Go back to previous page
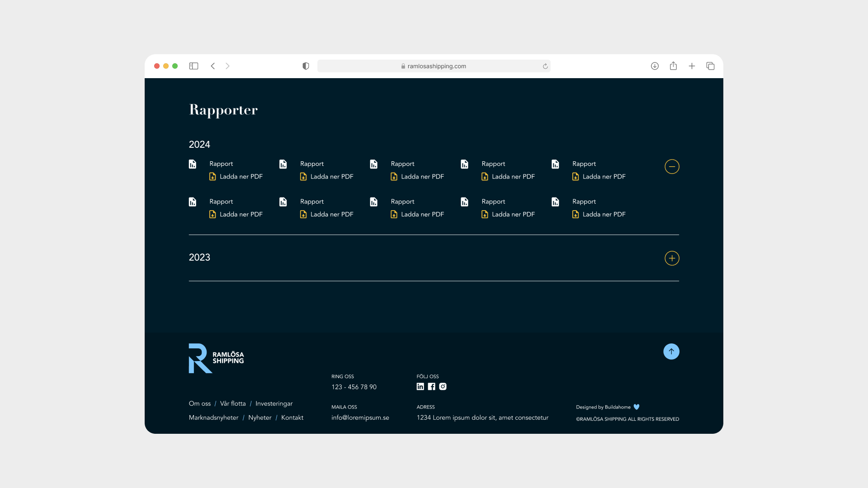The width and height of the screenshot is (868, 488). pyautogui.click(x=212, y=66)
